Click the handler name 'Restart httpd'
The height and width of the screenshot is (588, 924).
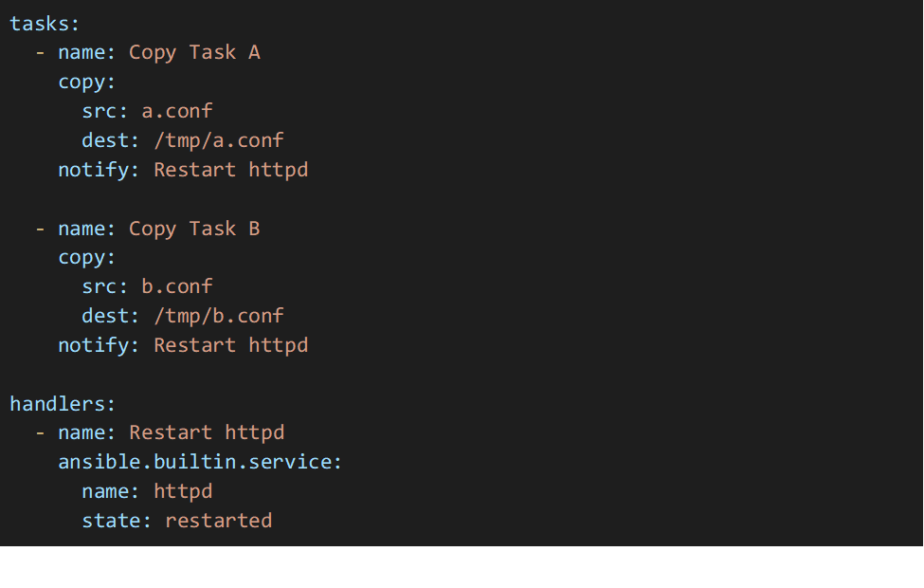tap(207, 432)
